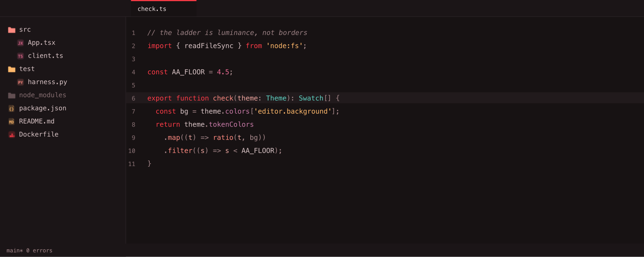Screen dimensions: 644x257
Task: Click 'ratio' function call
Action: tap(223, 138)
